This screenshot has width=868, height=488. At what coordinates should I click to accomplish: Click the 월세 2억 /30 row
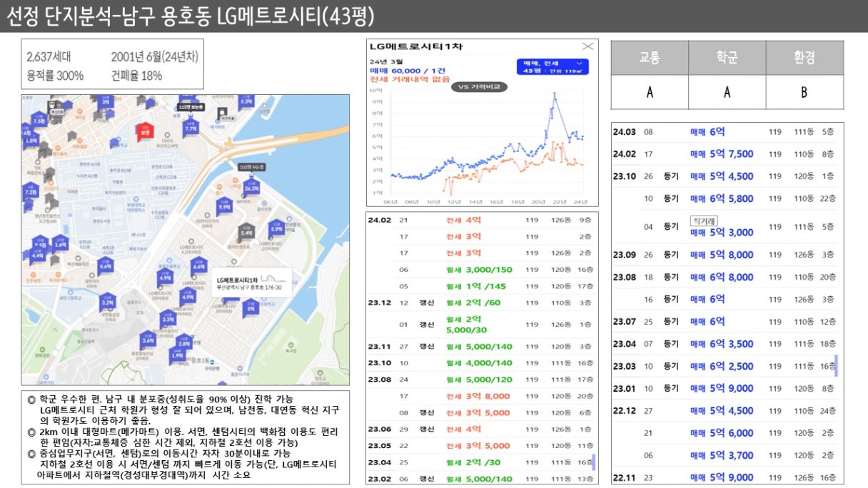point(481,462)
